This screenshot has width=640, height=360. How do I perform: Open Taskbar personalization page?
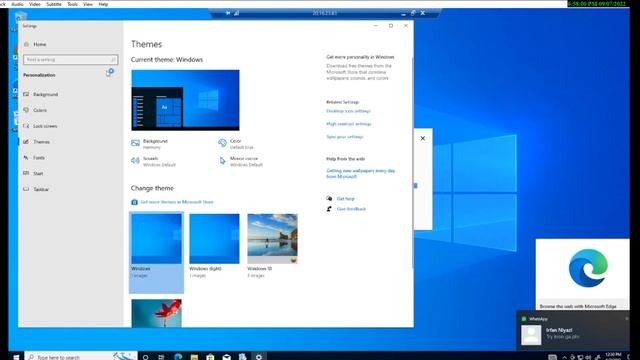[40, 189]
